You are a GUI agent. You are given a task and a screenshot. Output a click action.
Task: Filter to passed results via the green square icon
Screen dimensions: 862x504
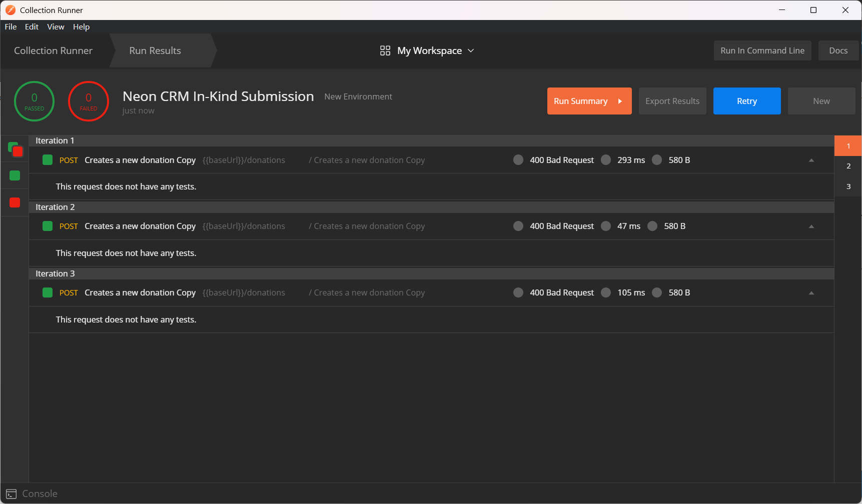pyautogui.click(x=15, y=175)
